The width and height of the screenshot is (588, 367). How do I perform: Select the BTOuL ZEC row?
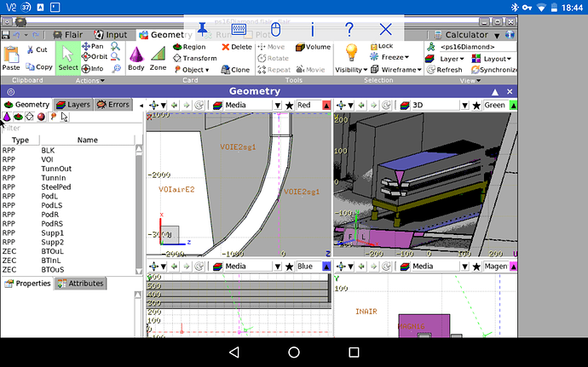tap(68, 251)
